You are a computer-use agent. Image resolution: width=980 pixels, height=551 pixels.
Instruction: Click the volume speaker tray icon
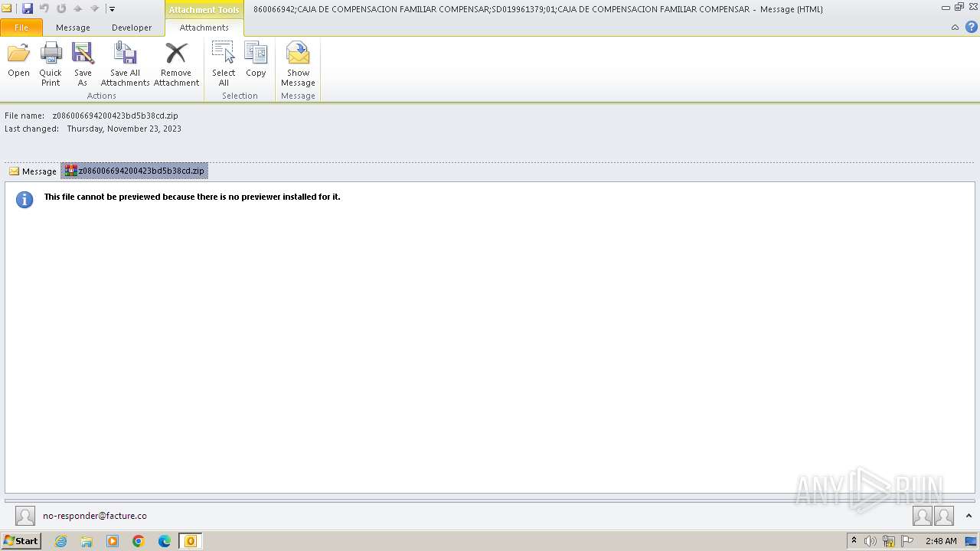coord(871,541)
